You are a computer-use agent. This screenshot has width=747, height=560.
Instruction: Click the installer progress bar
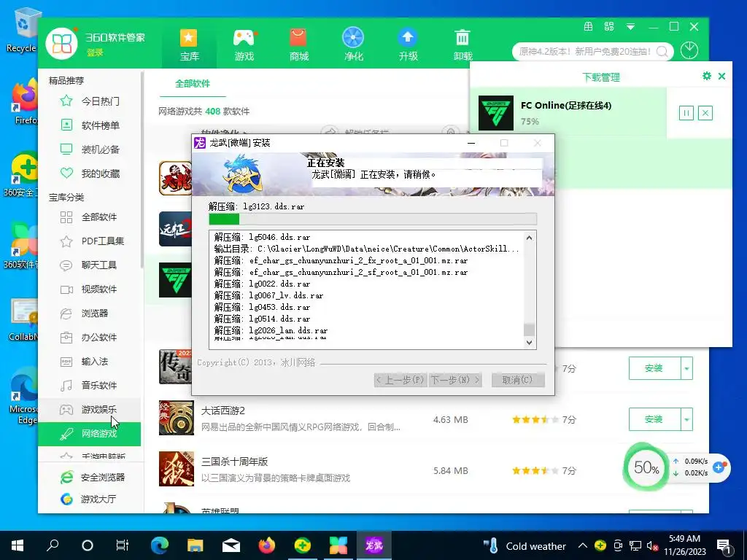[373, 219]
